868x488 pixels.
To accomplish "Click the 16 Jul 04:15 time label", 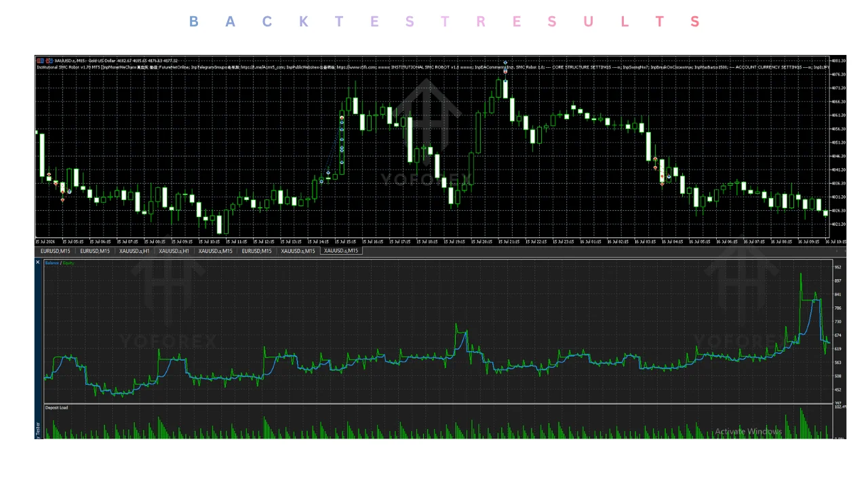I will point(673,241).
